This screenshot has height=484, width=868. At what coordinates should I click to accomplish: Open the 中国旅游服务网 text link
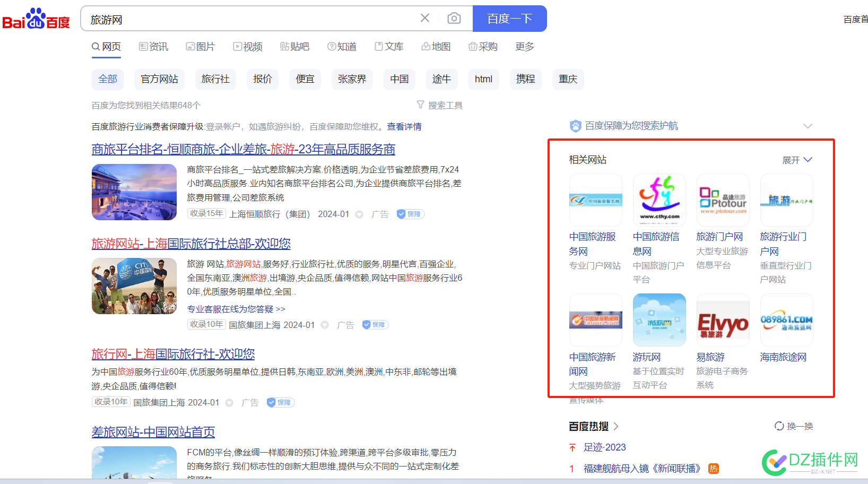593,244
